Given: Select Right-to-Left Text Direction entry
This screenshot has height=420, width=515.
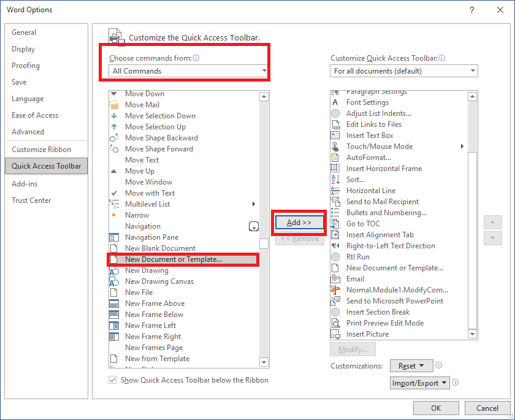Looking at the screenshot, I should click(399, 246).
